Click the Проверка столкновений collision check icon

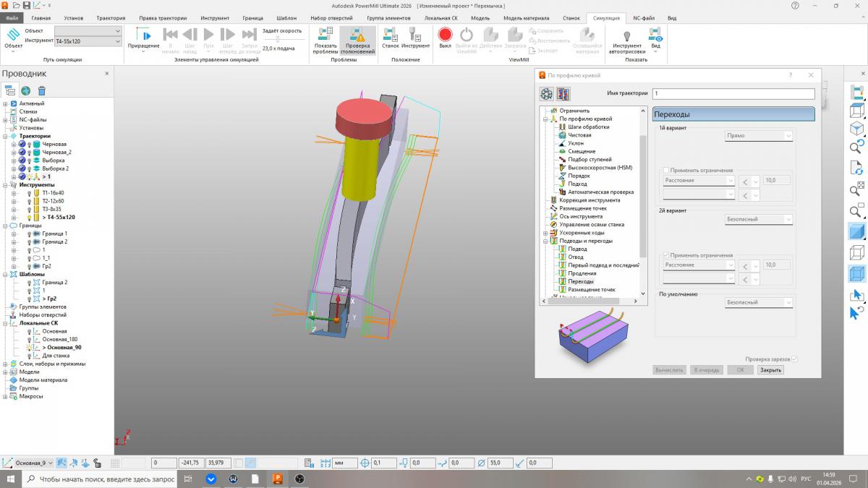point(357,36)
